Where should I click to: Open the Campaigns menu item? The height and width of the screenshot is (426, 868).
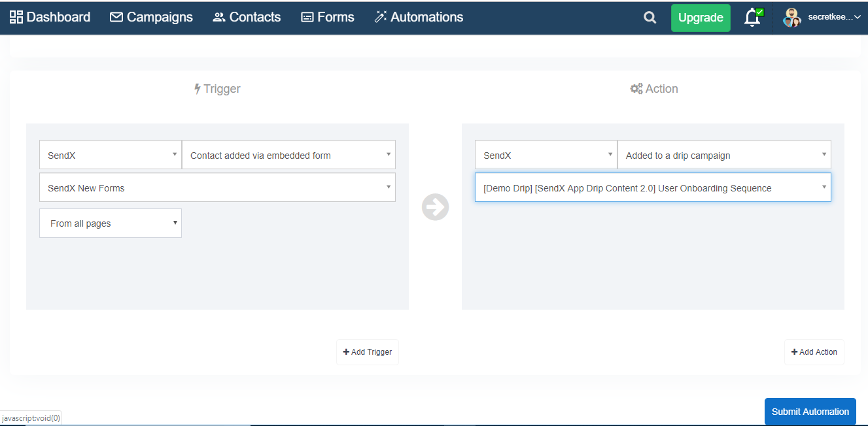point(151,17)
